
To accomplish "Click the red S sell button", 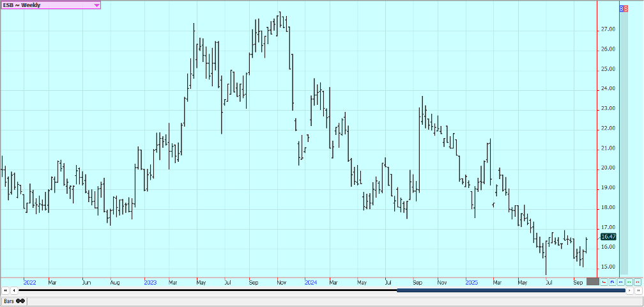I will 625,8.
